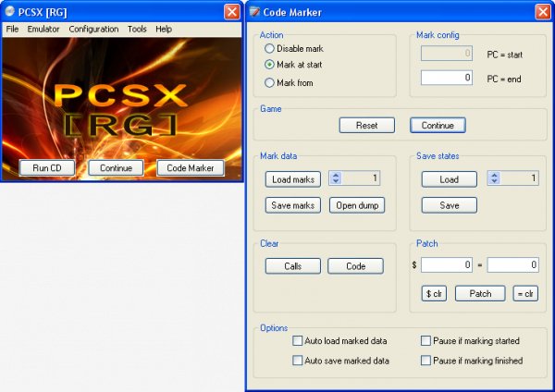The height and width of the screenshot is (392, 555).
Task: Select the Mark from radio button
Action: click(x=269, y=83)
